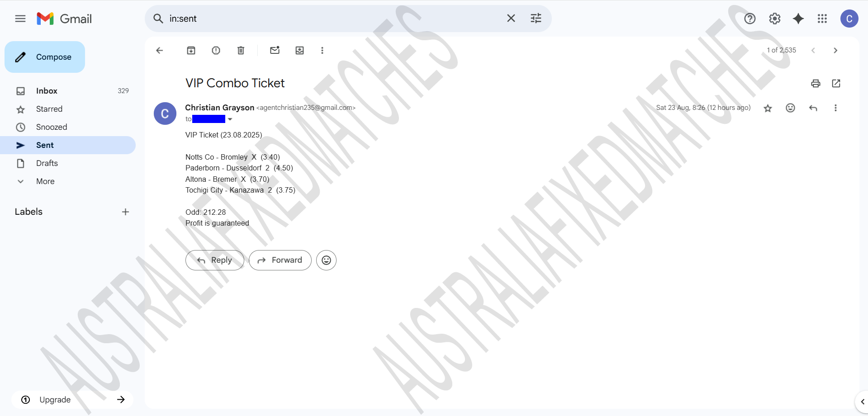The image size is (868, 416).
Task: Click the 1 of 2,535 counter
Action: pos(782,50)
